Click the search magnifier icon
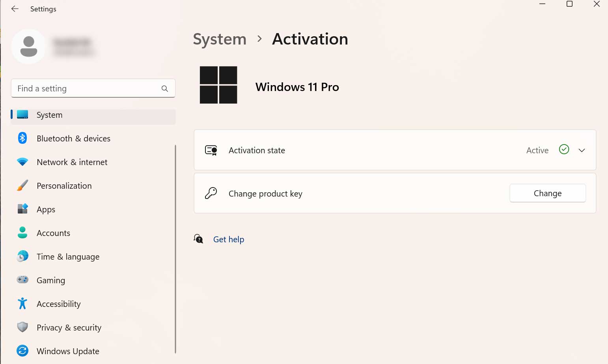 pos(165,88)
